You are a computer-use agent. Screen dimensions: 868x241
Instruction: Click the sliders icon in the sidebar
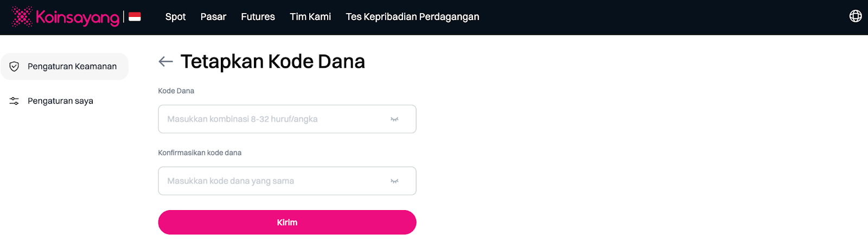(x=15, y=101)
